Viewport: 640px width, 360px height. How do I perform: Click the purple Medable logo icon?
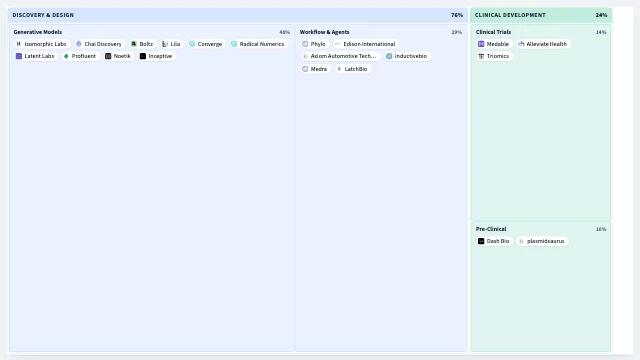[x=481, y=44]
